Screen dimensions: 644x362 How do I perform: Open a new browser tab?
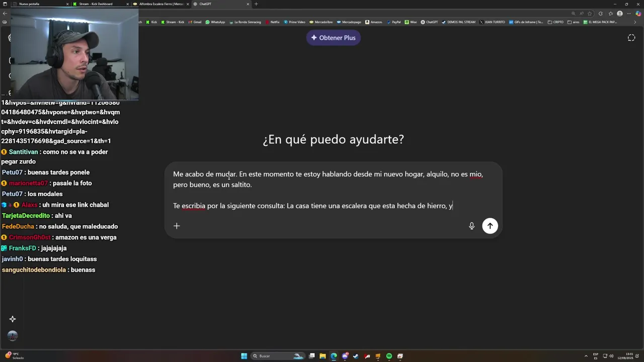256,4
